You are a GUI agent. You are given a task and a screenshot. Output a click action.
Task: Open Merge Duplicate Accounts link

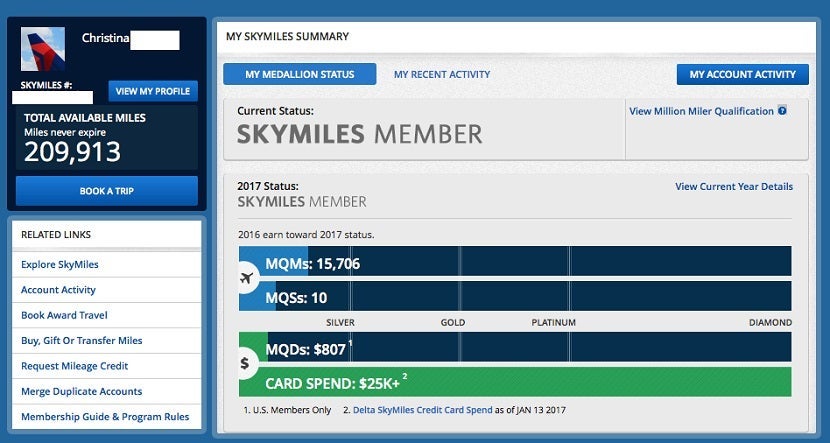coord(81,392)
